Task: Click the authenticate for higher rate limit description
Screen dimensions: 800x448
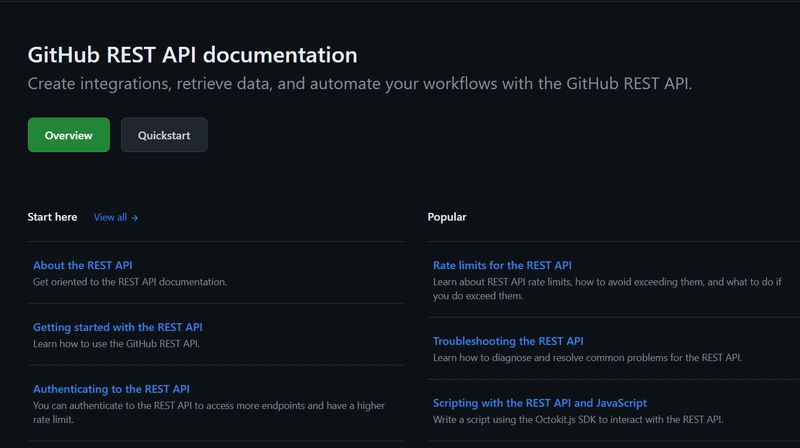Action: 209,412
